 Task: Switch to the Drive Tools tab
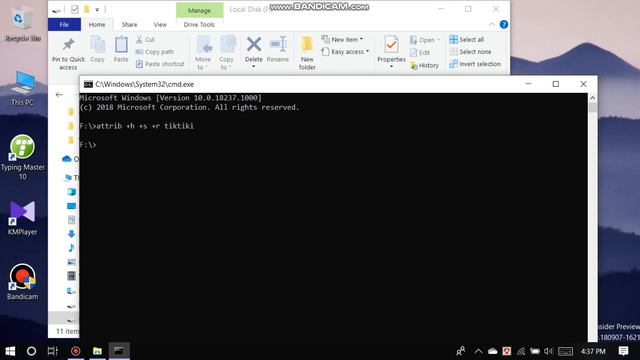(x=199, y=24)
